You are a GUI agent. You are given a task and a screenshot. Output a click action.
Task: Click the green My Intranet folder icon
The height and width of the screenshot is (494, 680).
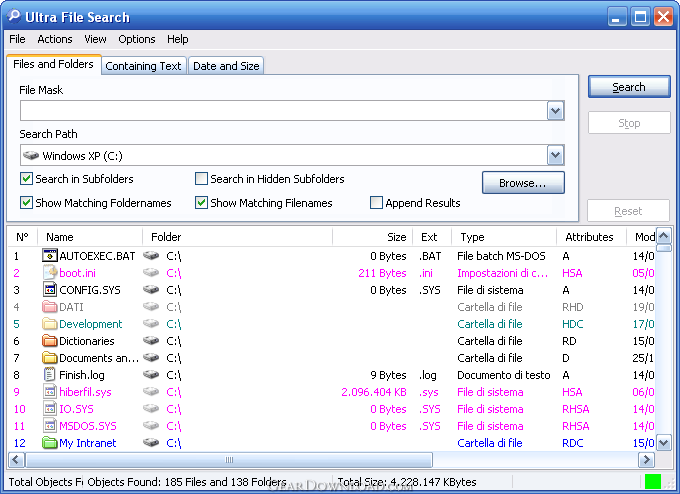49,443
